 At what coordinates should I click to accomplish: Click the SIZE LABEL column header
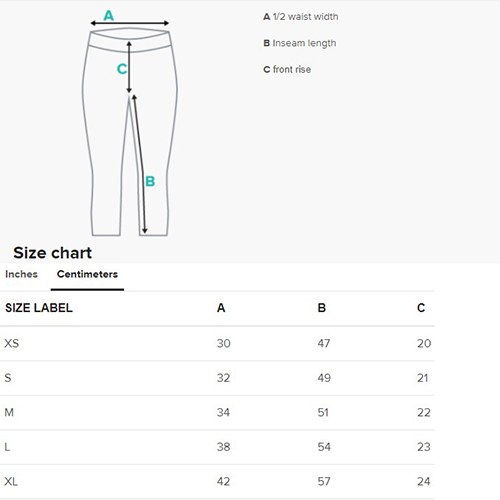point(39,308)
